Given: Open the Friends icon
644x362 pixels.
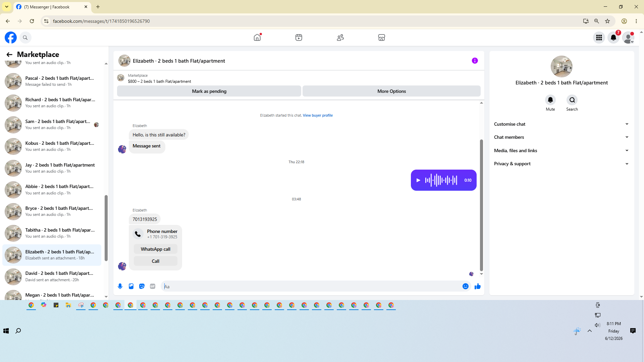Looking at the screenshot, I should click(340, 38).
